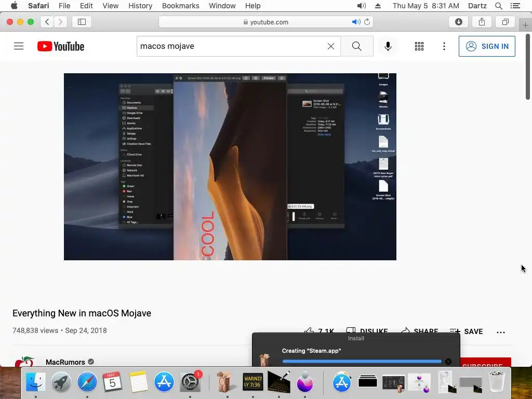The width and height of the screenshot is (532, 399).
Task: Toggle the Safari sidebar
Action: point(82,22)
